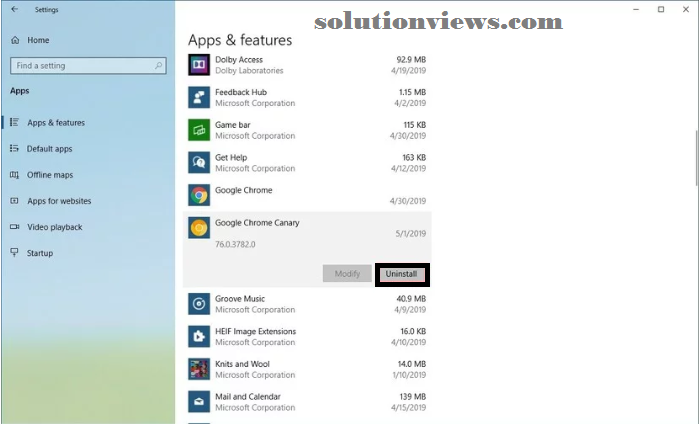Image resolution: width=700 pixels, height=424 pixels.
Task: Select the Feedback Hub app name
Action: (241, 92)
